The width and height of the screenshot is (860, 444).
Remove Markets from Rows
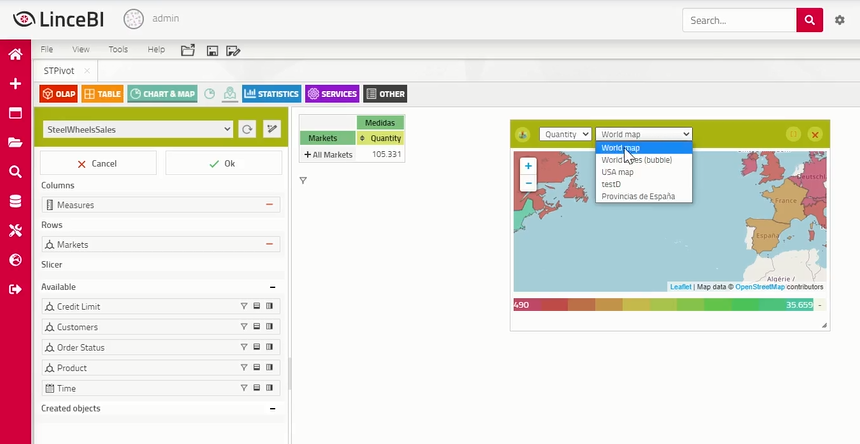click(x=269, y=244)
